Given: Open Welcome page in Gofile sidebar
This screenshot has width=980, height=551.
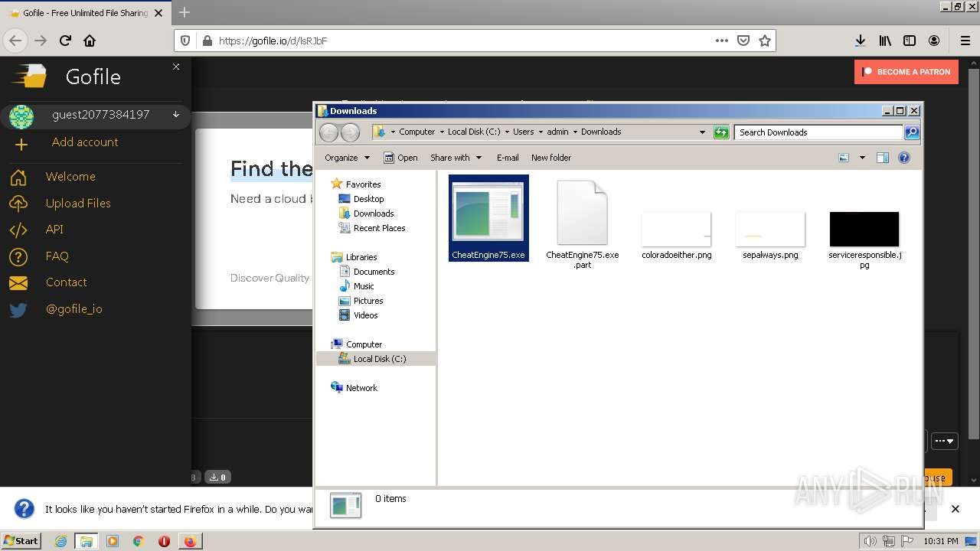Looking at the screenshot, I should 70,176.
